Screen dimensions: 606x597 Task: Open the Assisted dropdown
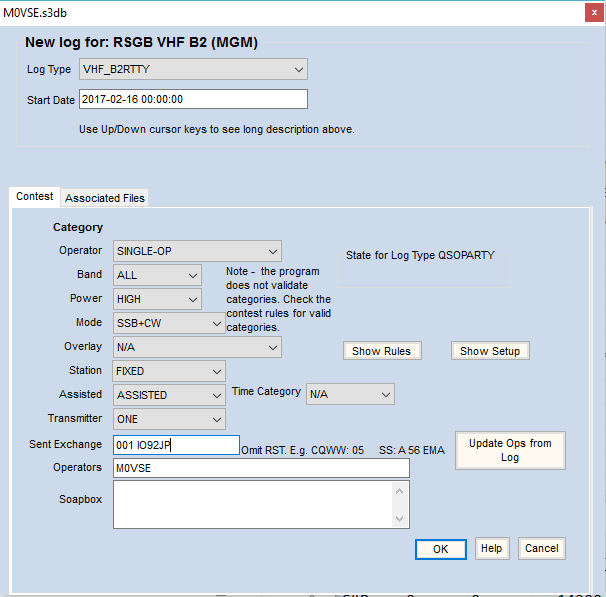(x=169, y=395)
